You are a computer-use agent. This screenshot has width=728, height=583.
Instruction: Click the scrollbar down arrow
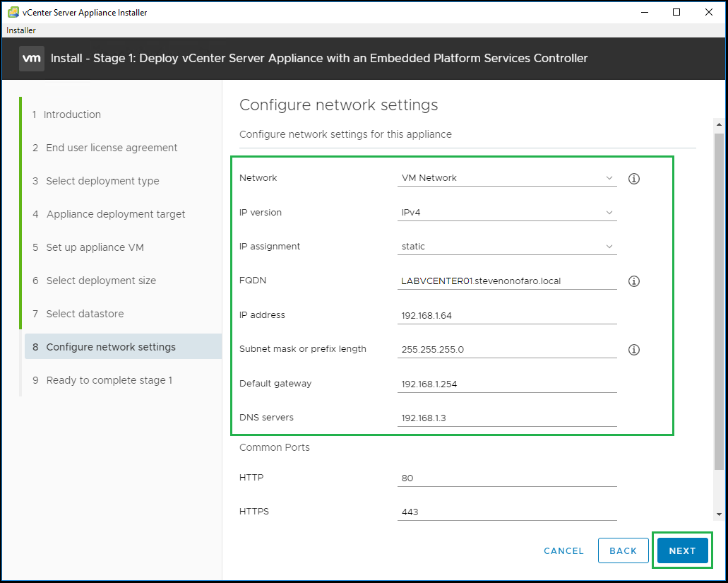(x=719, y=514)
